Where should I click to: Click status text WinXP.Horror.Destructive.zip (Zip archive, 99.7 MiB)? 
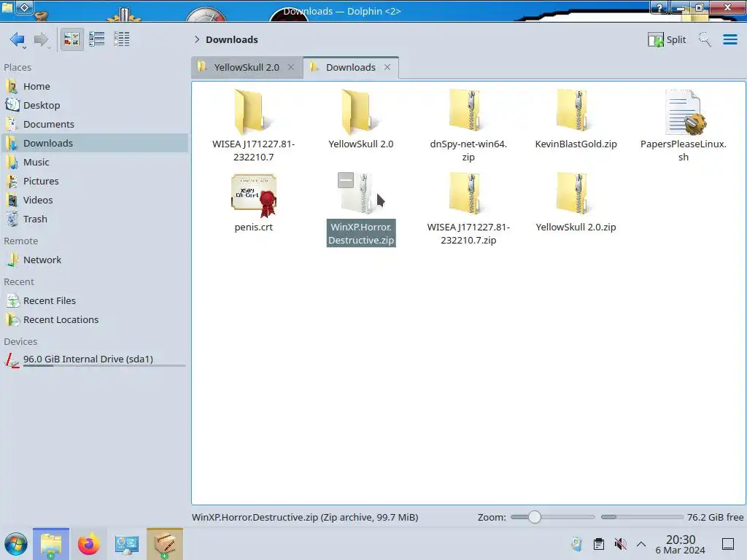coord(305,517)
